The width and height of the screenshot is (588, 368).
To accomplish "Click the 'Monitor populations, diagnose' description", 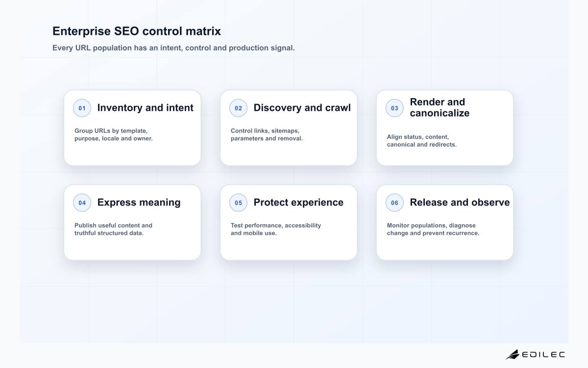I will [x=433, y=229].
